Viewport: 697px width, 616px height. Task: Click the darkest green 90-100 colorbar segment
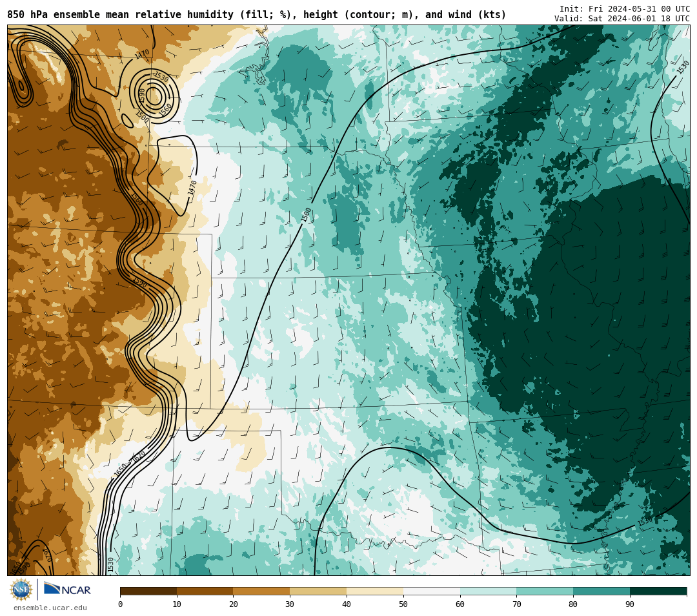658,591
